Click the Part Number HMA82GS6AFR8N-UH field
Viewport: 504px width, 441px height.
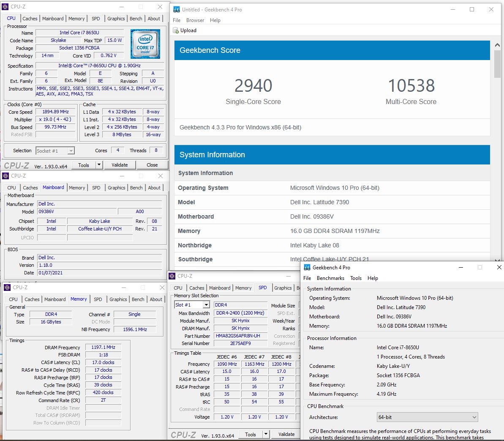tap(240, 335)
